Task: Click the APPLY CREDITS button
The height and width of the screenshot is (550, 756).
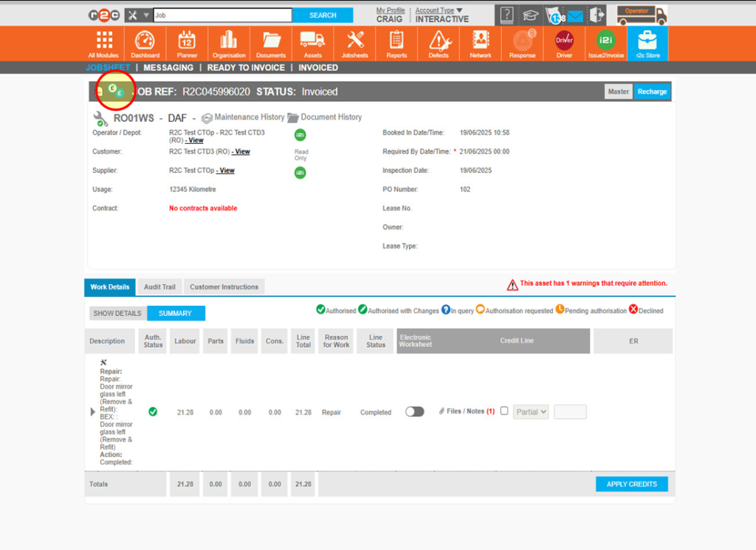Action: 631,484
